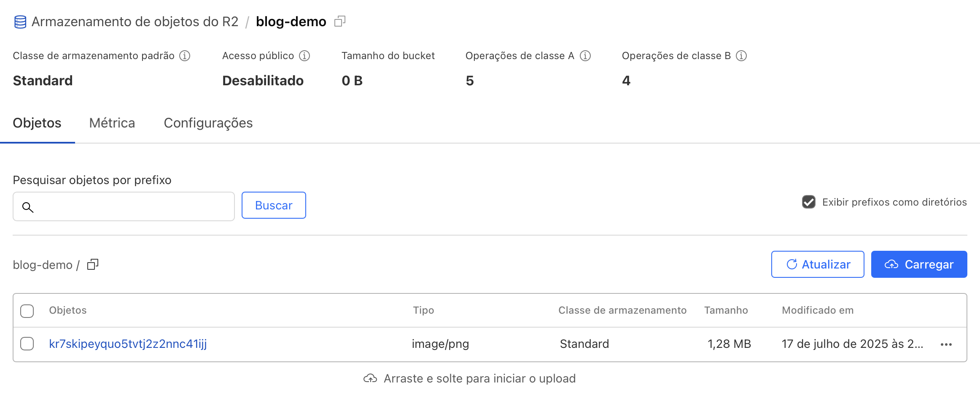Click the Carregar upload button
The image size is (980, 396).
tap(919, 264)
